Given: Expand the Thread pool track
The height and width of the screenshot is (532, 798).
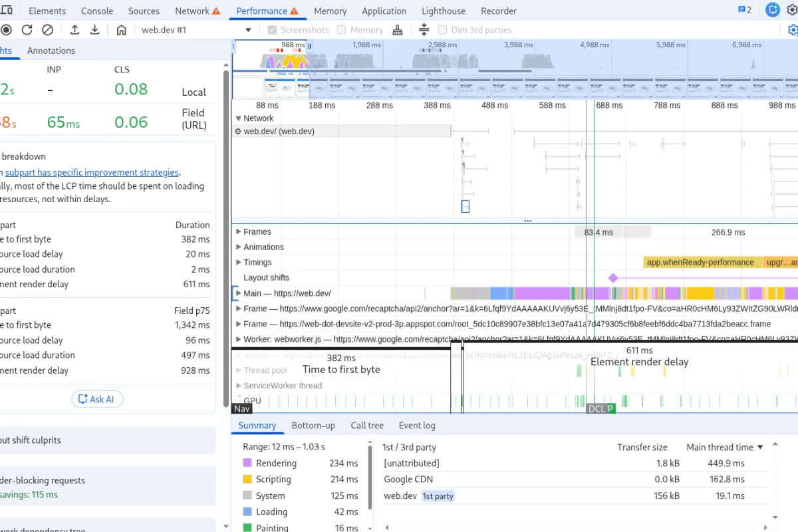Looking at the screenshot, I should tap(239, 370).
